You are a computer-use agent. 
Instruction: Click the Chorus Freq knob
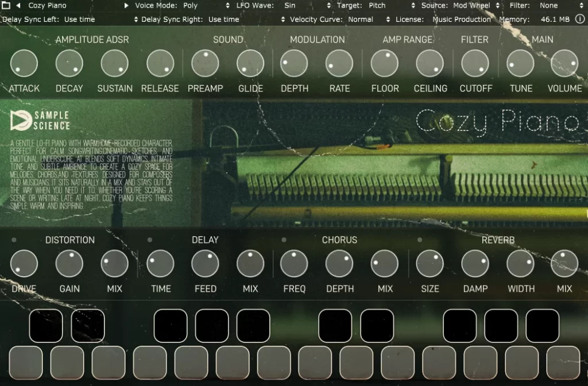click(294, 264)
